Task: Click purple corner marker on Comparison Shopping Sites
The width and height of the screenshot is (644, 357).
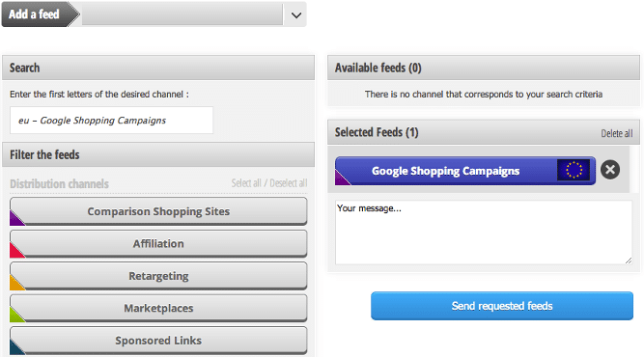Action: click(15, 220)
